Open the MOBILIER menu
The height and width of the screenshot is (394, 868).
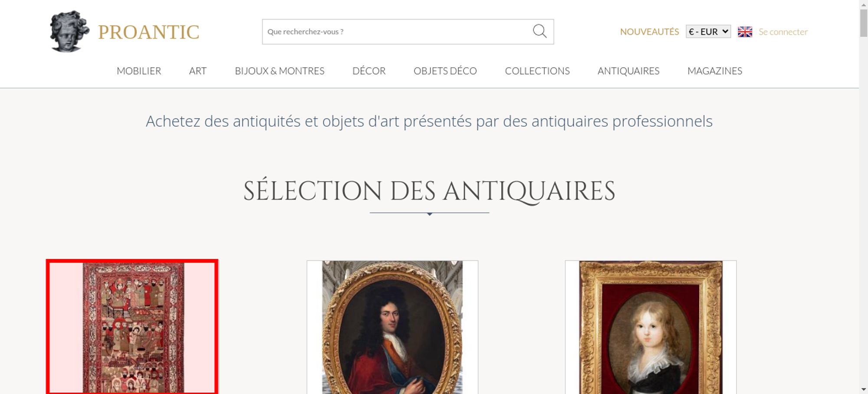click(x=139, y=71)
